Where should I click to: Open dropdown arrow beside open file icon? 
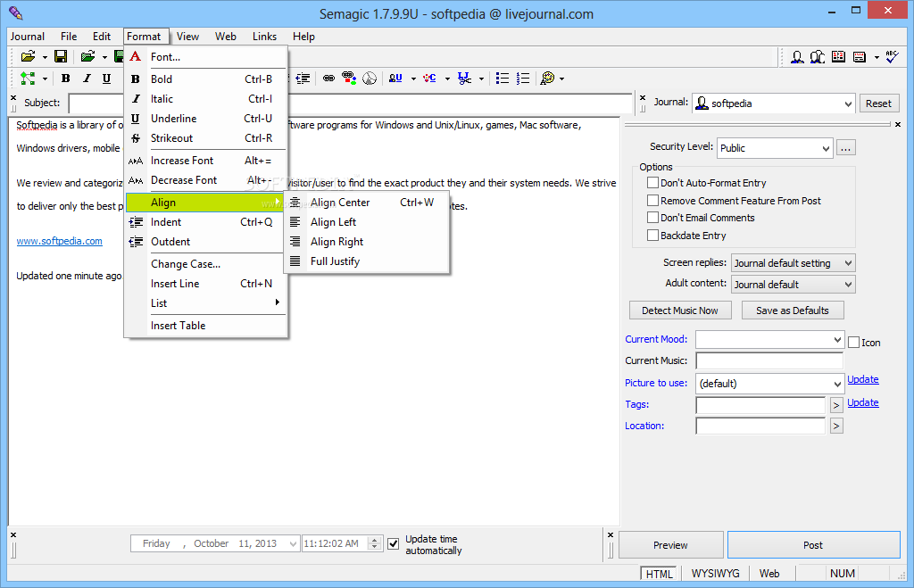click(45, 57)
